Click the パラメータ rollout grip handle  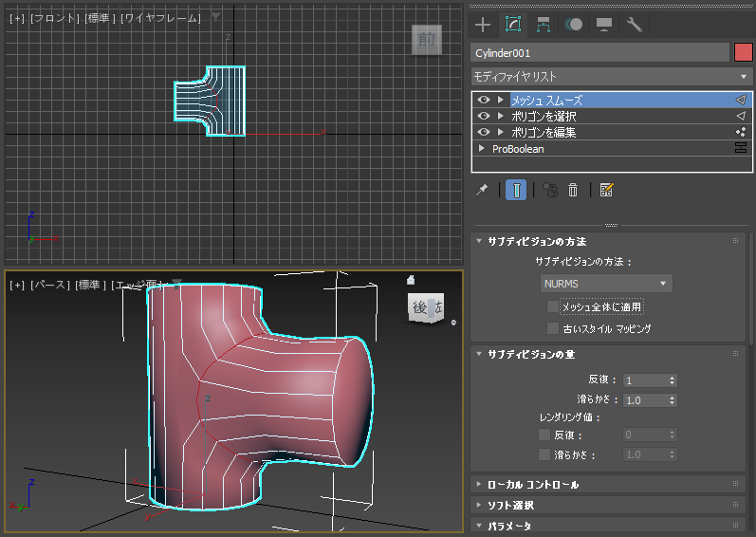click(x=735, y=525)
